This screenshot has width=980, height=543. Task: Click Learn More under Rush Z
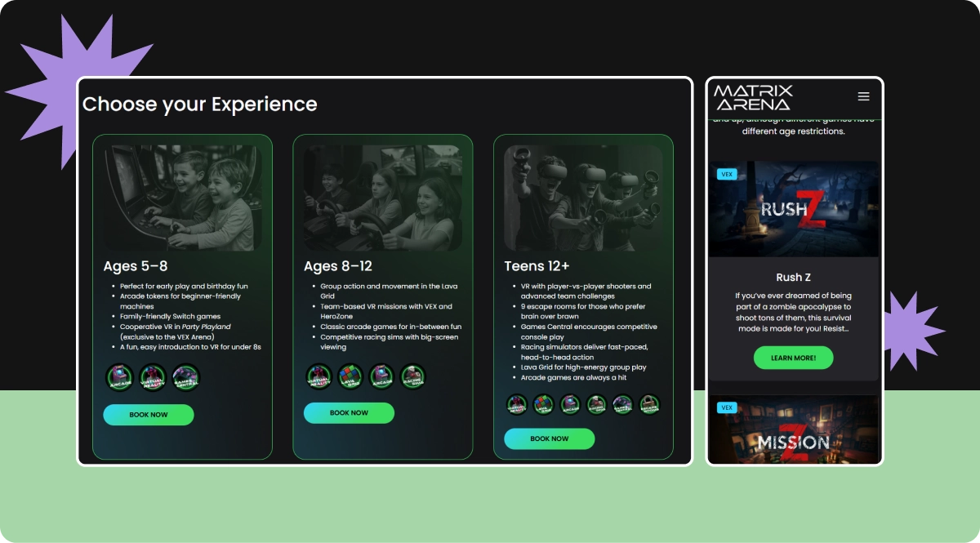[794, 358]
